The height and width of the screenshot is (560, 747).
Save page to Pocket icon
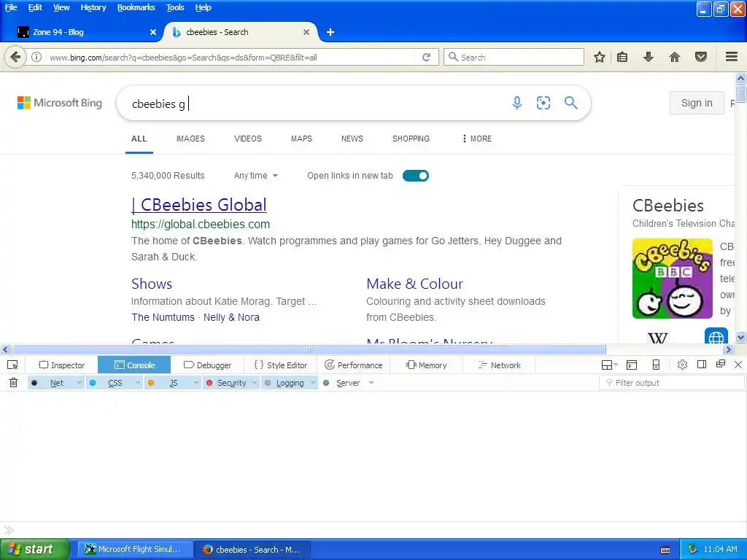tap(701, 57)
